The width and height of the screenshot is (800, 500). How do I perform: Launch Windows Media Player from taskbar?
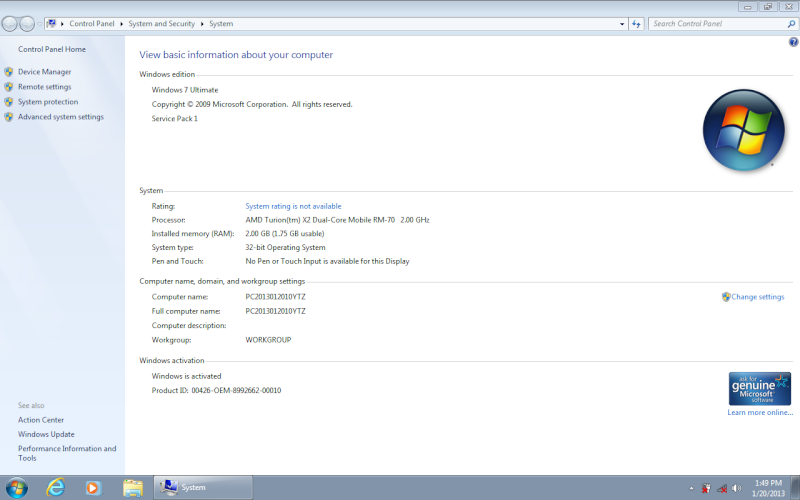93,488
